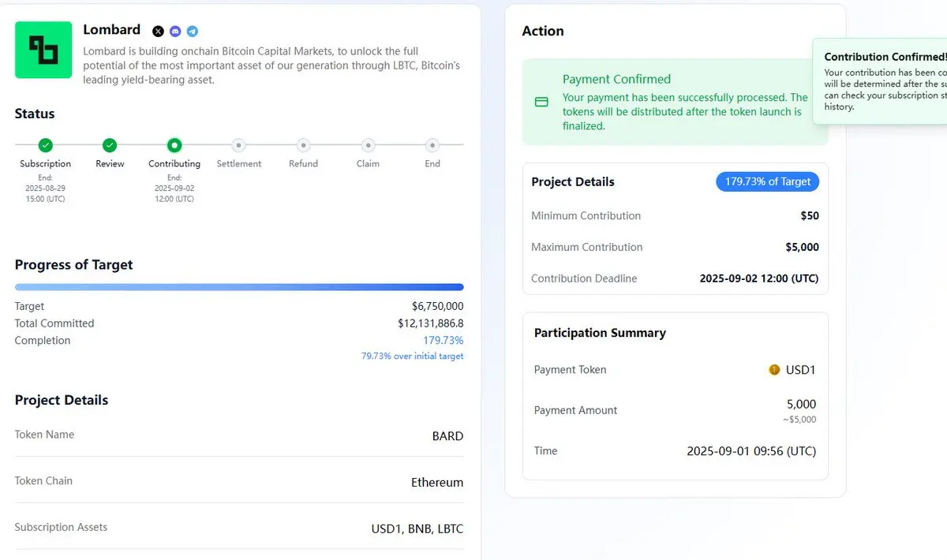The image size is (947, 560).
Task: Click the 79.73% over initial target note
Action: [x=413, y=357]
